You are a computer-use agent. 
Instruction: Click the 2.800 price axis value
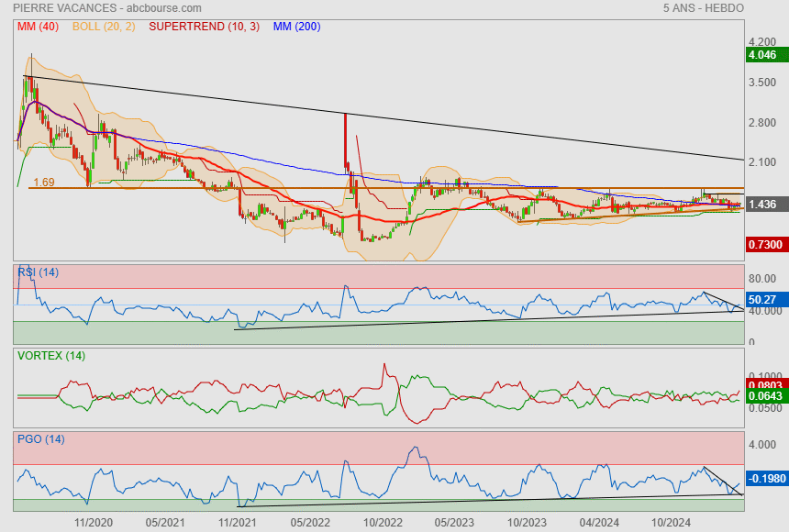pos(762,123)
